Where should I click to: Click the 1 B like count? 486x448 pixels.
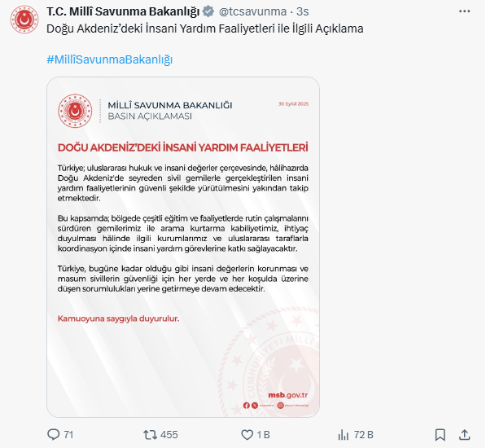coord(263,435)
